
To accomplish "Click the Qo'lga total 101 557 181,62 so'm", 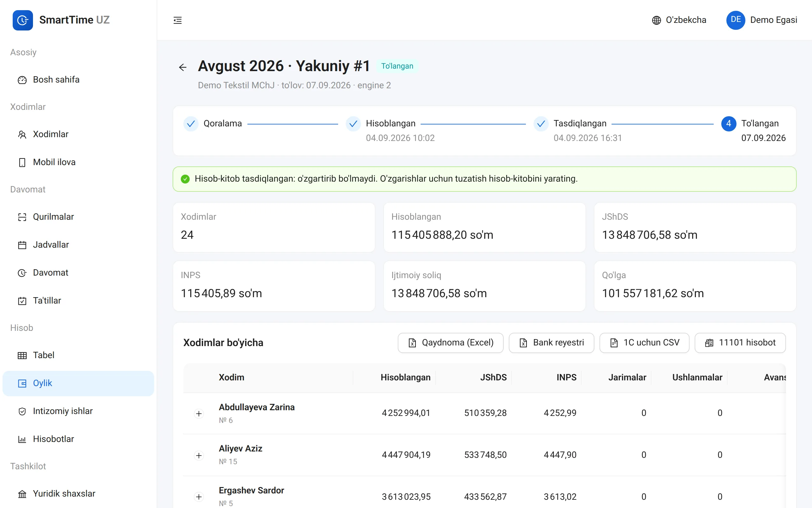I will tap(653, 293).
